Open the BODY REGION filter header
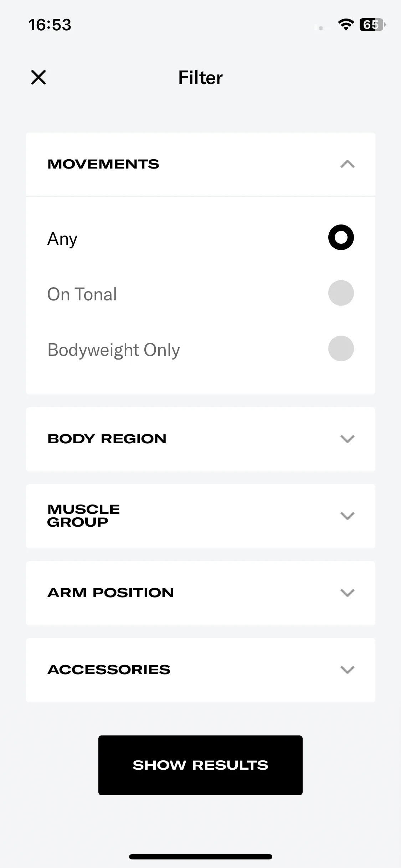401x868 pixels. pos(200,439)
